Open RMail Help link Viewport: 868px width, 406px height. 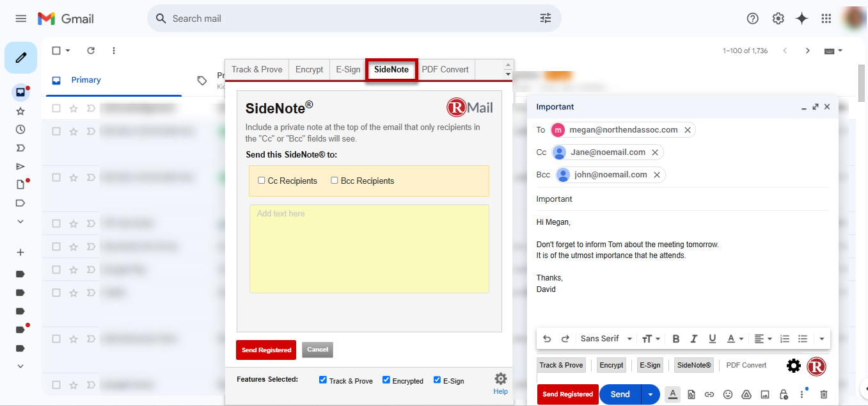(x=500, y=391)
